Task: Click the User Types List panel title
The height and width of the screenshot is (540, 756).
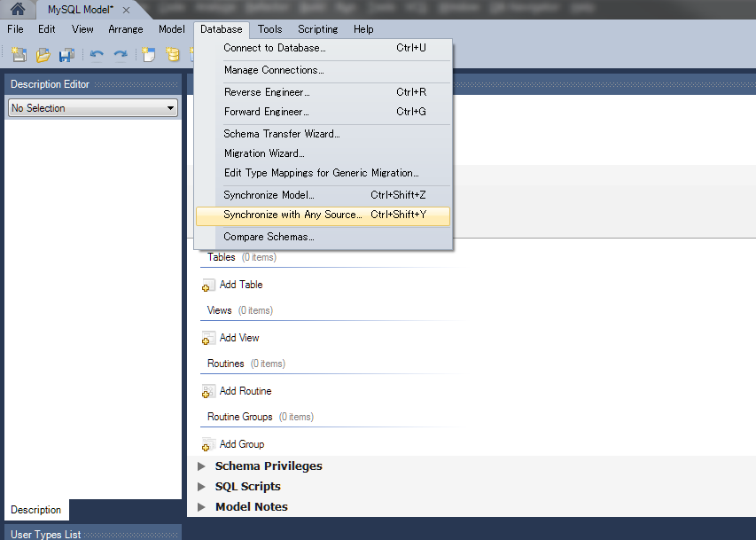Action: [46, 534]
